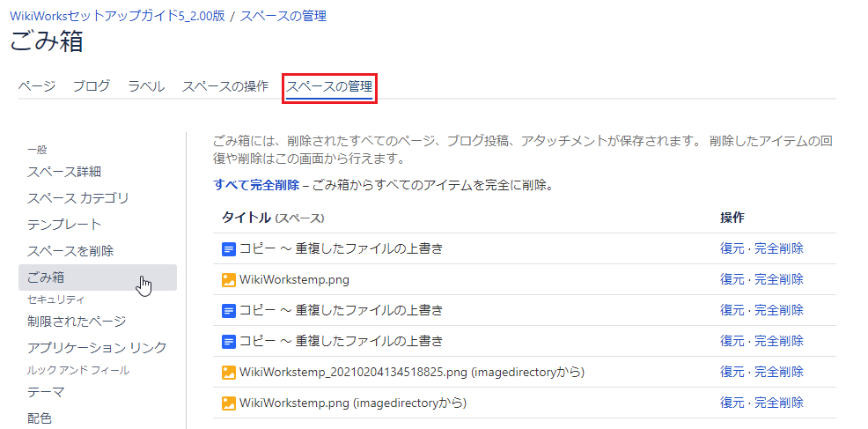Click the image icon for WikiWorkstemp_20210204134518825.png
Image resolution: width=868 pixels, height=429 pixels.
click(228, 373)
